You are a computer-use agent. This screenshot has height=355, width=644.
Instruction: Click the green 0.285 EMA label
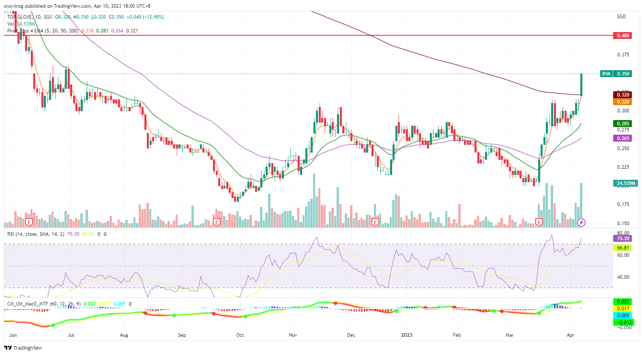pyautogui.click(x=623, y=124)
